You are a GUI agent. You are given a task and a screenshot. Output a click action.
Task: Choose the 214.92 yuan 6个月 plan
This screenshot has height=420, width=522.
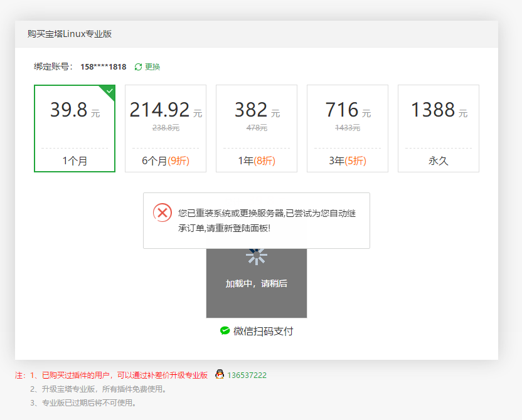click(166, 129)
